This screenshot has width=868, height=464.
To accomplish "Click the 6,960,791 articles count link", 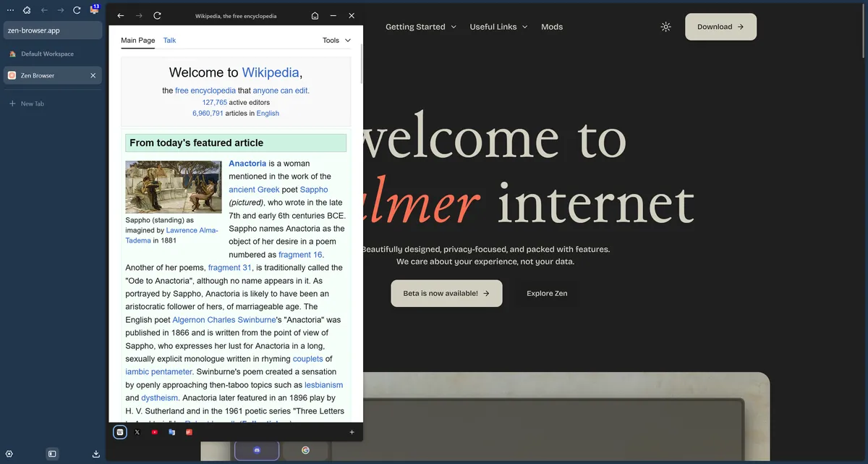I will pos(208,114).
